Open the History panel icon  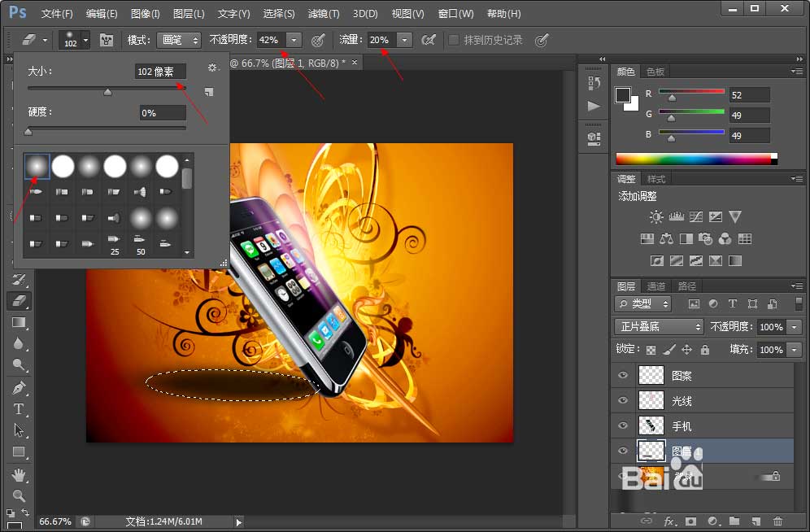[594, 83]
